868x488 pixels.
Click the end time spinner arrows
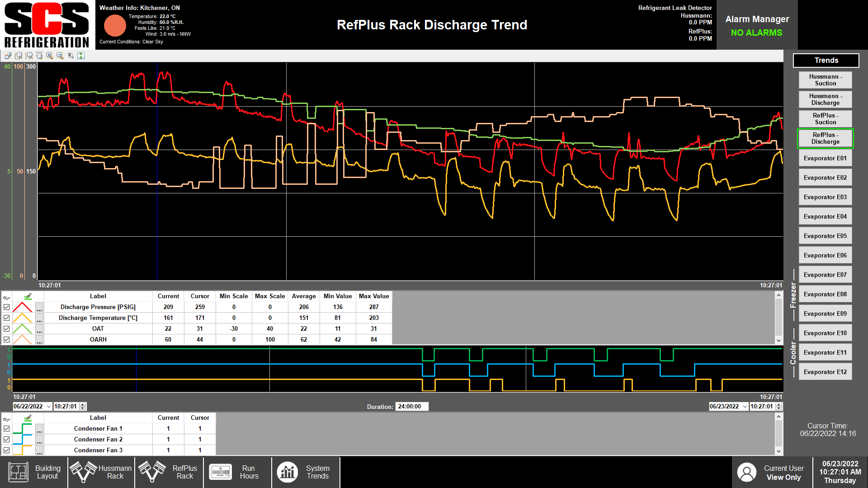[x=779, y=407]
